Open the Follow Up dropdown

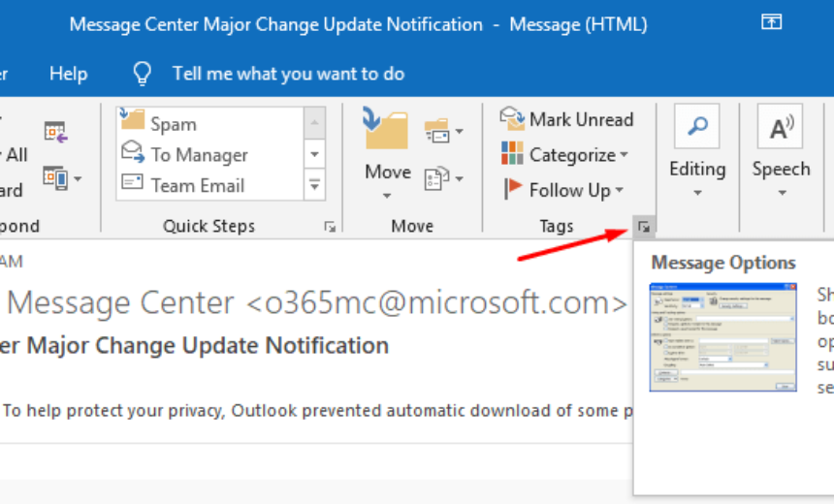click(563, 190)
